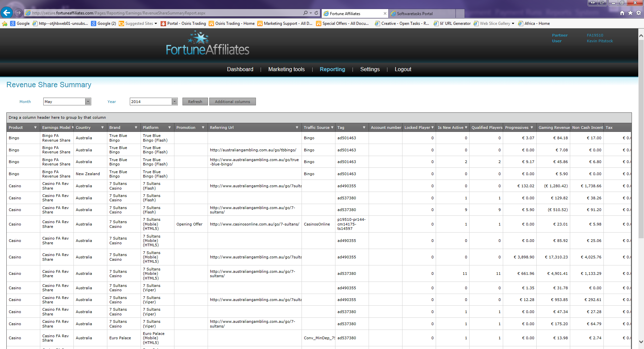Click the Is New Active filter icon
This screenshot has height=349, width=644.
(x=466, y=128)
